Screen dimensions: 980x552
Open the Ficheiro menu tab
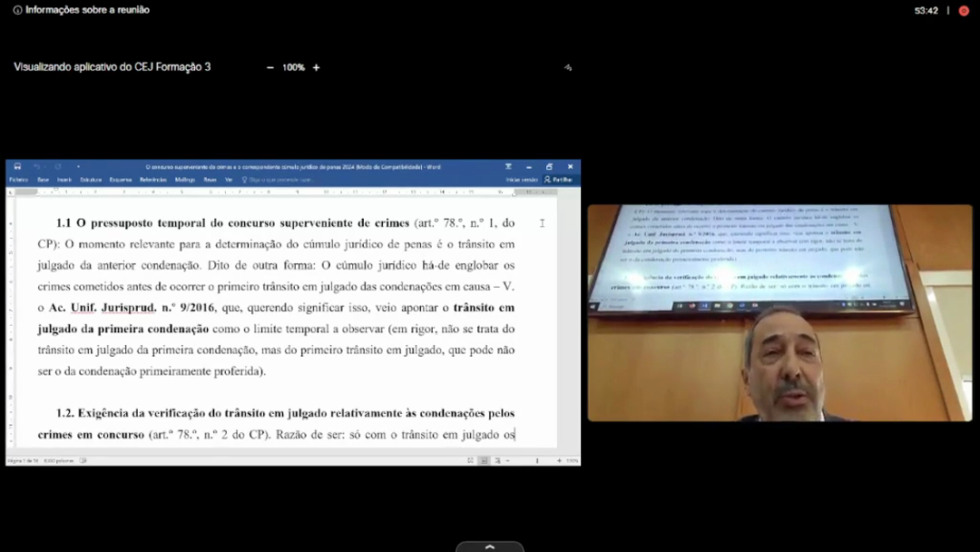[x=18, y=180]
